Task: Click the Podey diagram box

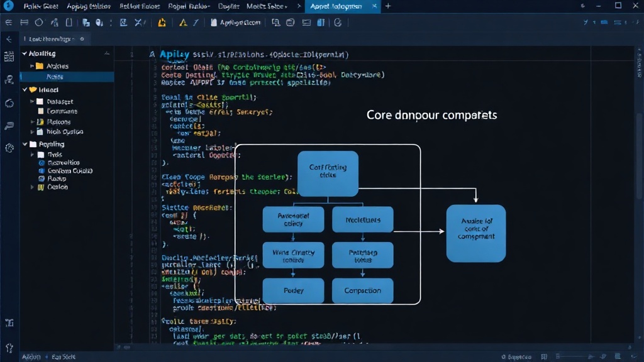Action: (x=293, y=290)
